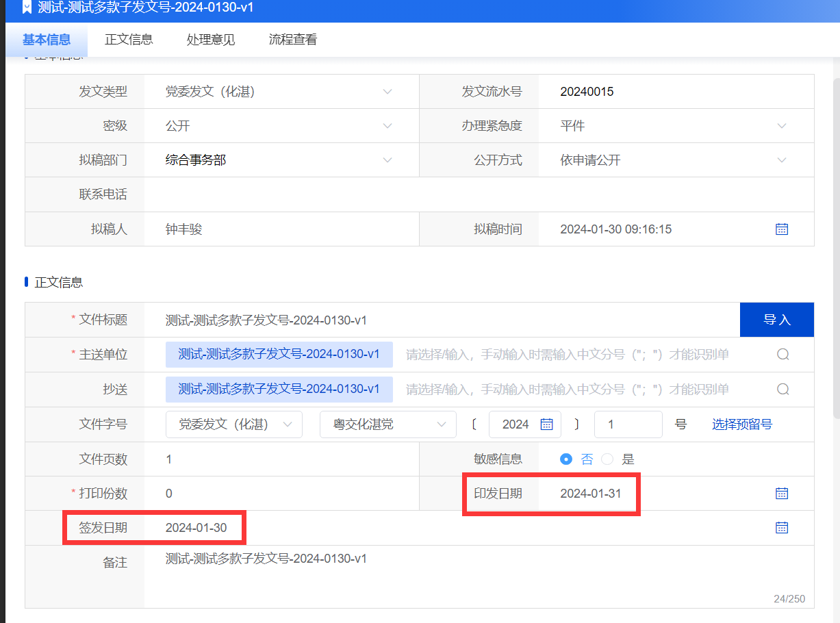Click the bookmark icon in the title bar
The height and width of the screenshot is (623, 840).
point(26,8)
